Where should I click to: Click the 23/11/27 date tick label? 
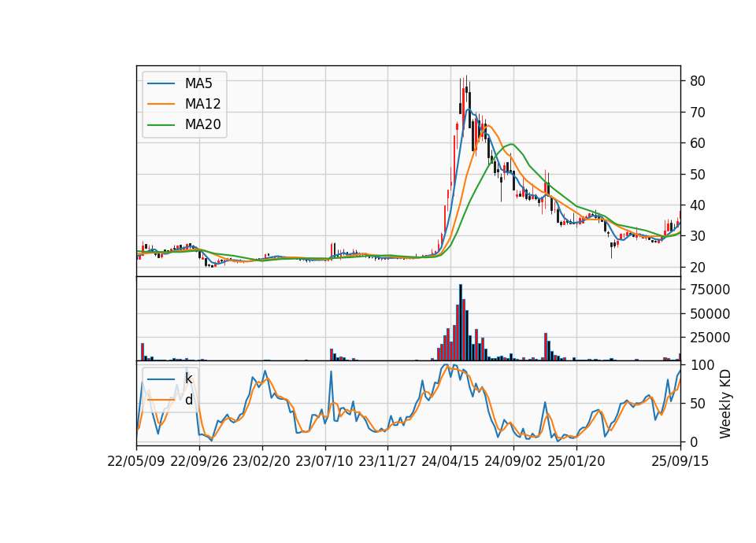(x=387, y=461)
